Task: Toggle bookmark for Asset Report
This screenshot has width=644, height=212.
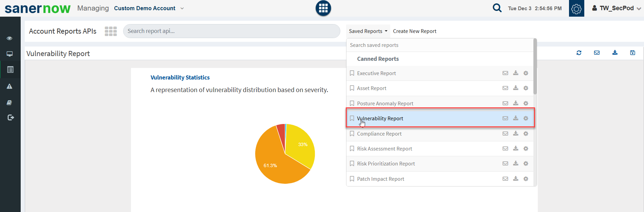Action: tap(352, 88)
